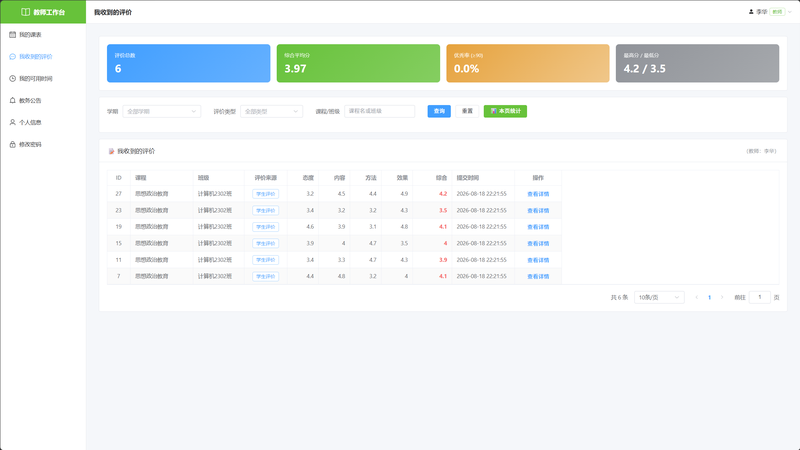Screen dimensions: 800x450
Task: Click the (教师: 李华) label in the panel header
Action: pyautogui.click(x=761, y=151)
